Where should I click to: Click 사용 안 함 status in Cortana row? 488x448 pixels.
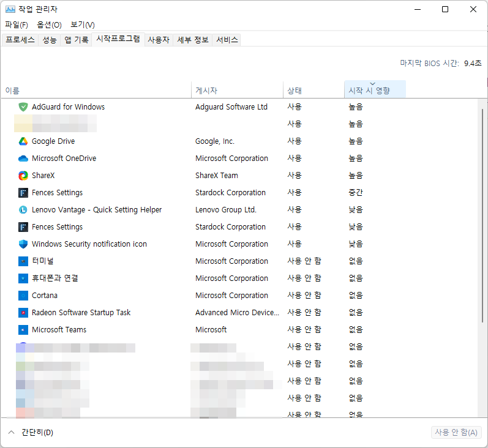(304, 295)
